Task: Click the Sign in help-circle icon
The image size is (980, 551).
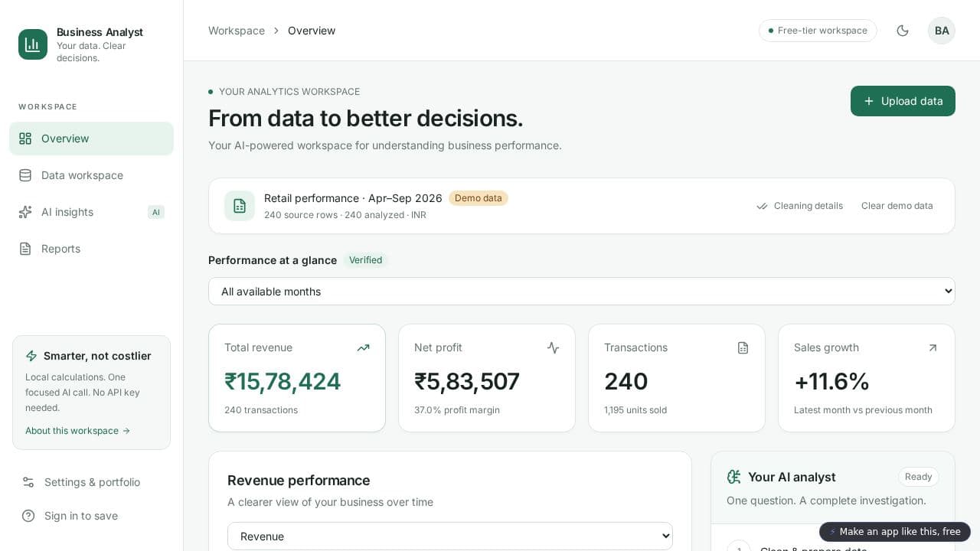Action: (28, 516)
